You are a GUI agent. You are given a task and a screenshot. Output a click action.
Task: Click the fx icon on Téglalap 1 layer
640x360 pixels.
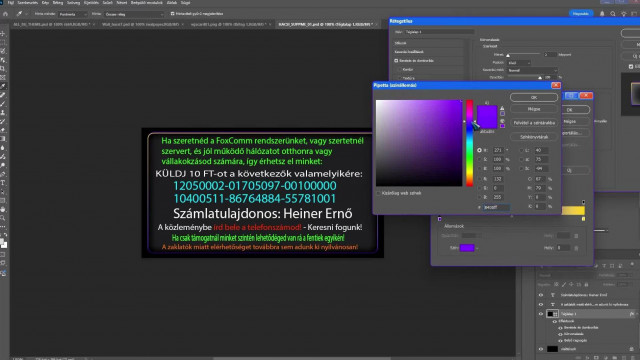point(632,314)
